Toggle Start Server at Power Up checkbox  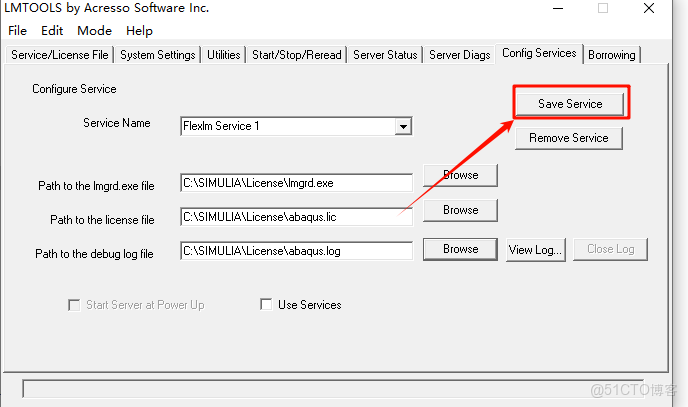click(74, 305)
